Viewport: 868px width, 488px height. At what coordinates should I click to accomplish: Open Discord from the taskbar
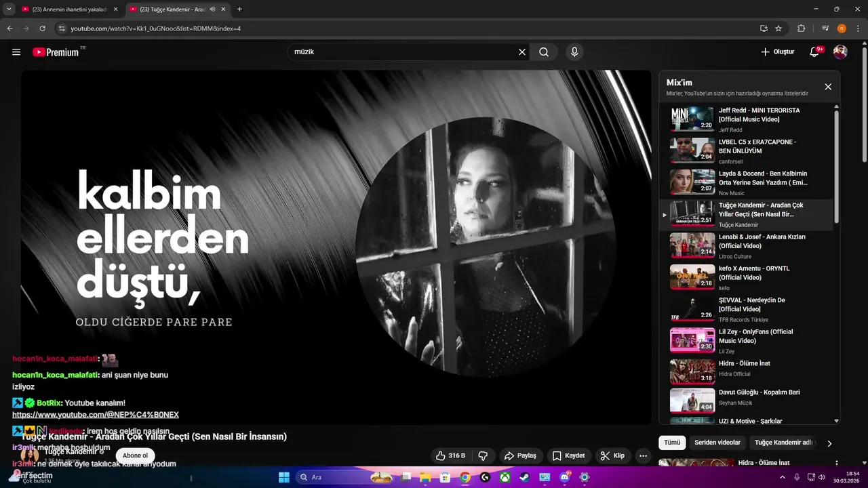coord(564,477)
